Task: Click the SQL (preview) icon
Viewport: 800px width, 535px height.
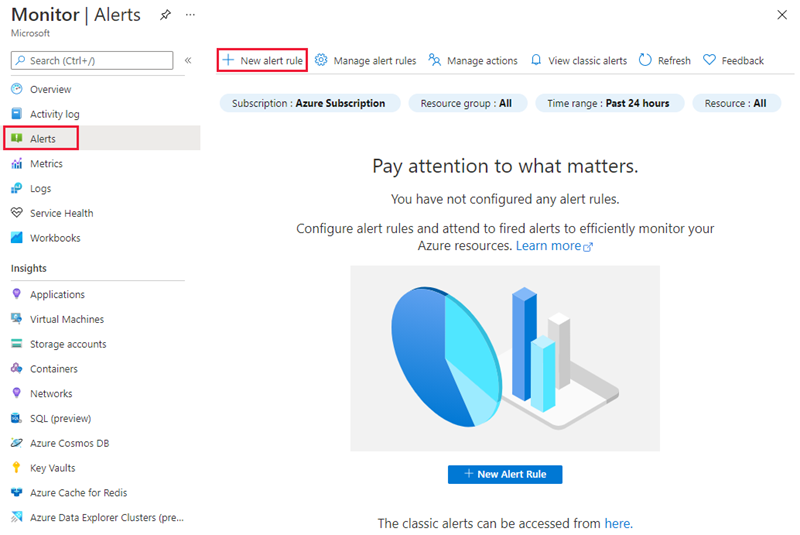Action: point(17,418)
